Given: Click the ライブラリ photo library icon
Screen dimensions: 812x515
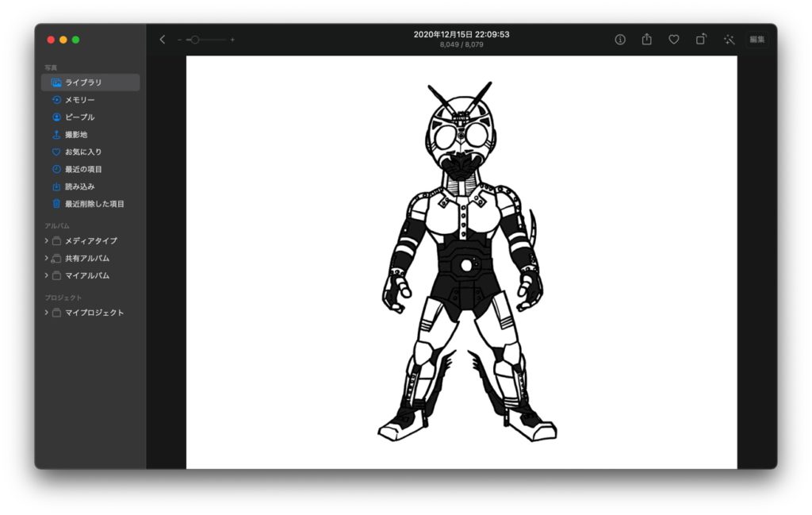Looking at the screenshot, I should [x=56, y=83].
